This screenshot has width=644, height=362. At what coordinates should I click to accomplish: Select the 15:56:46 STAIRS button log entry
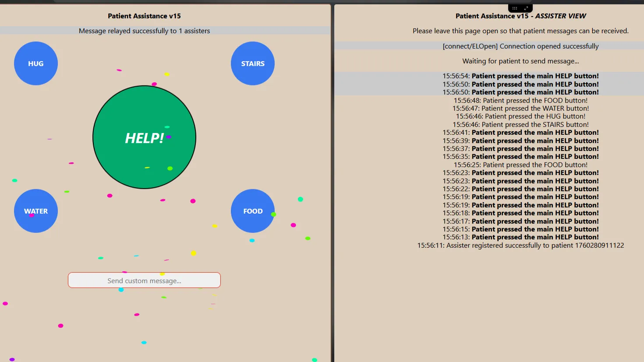point(520,124)
